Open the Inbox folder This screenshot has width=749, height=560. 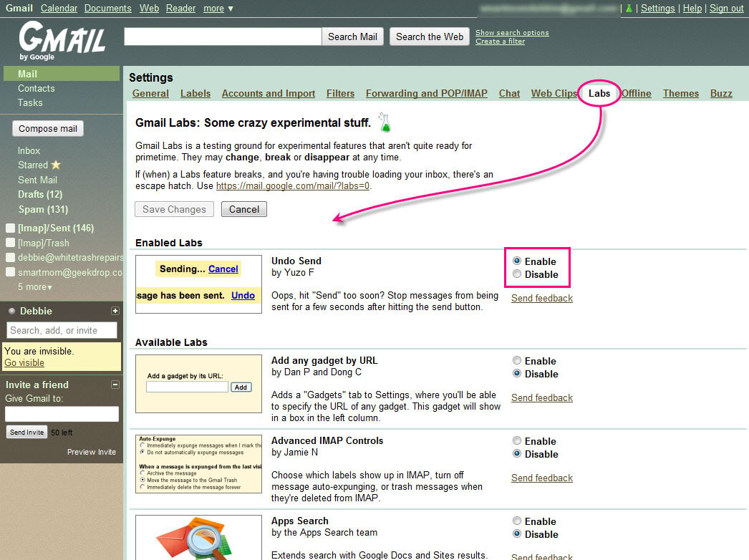(29, 150)
